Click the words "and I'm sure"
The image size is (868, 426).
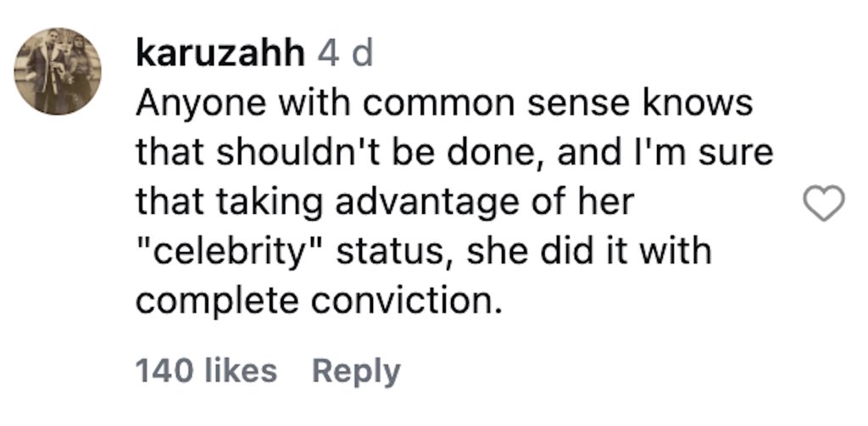[x=666, y=154]
